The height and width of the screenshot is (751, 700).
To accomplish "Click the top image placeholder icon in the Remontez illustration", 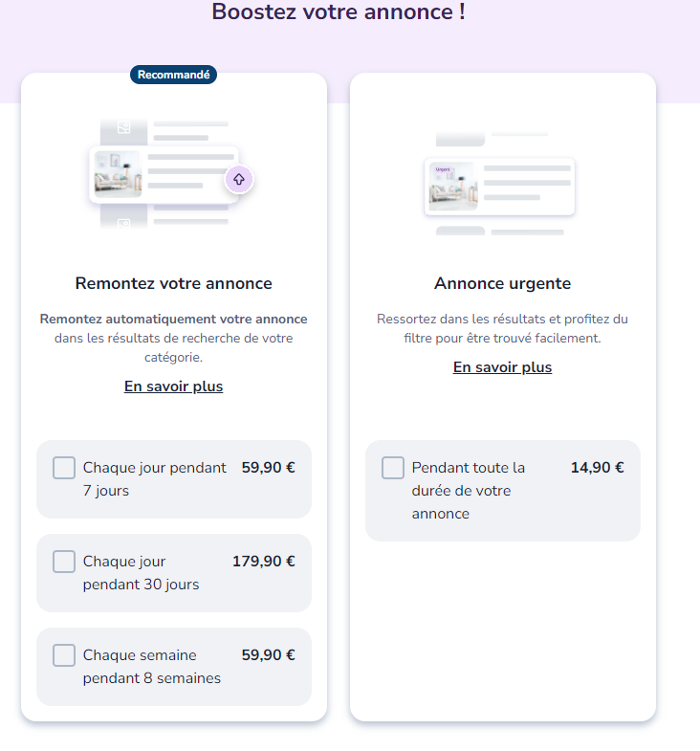I will point(123,127).
